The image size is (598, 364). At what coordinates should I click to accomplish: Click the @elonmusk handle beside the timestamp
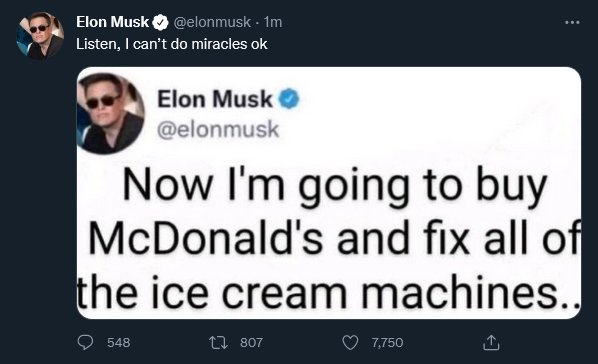[x=212, y=22]
